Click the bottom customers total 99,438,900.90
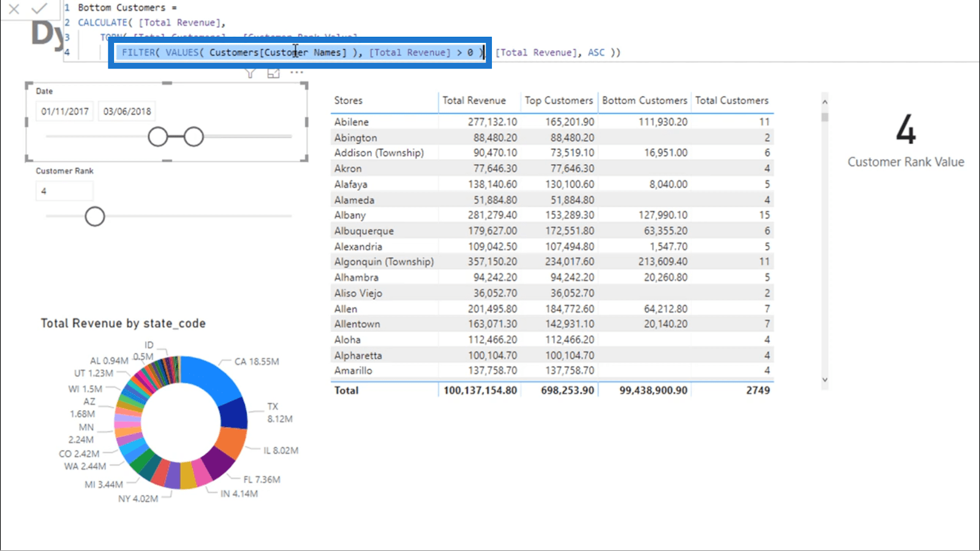 click(x=653, y=390)
